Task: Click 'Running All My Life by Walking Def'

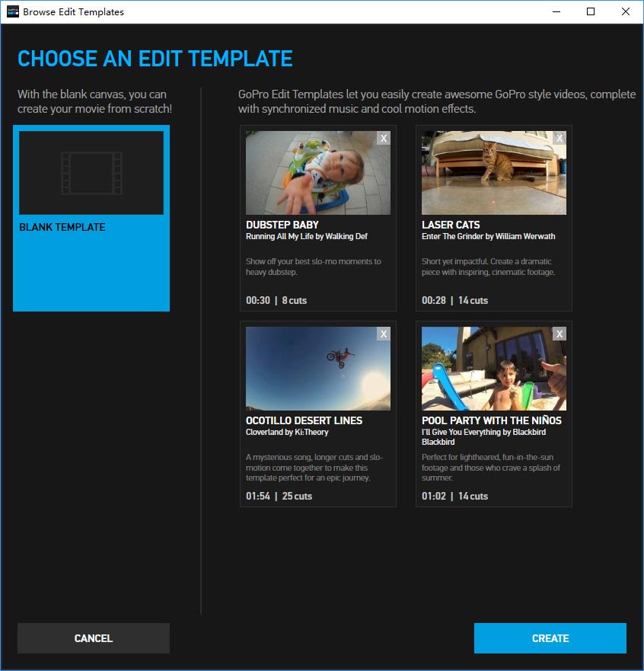Action: tap(307, 236)
